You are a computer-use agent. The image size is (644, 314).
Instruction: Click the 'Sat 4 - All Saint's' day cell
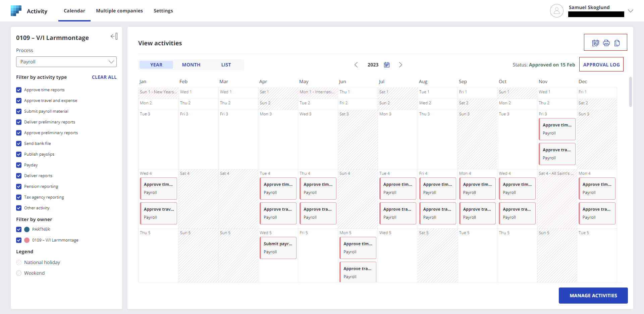(557, 199)
